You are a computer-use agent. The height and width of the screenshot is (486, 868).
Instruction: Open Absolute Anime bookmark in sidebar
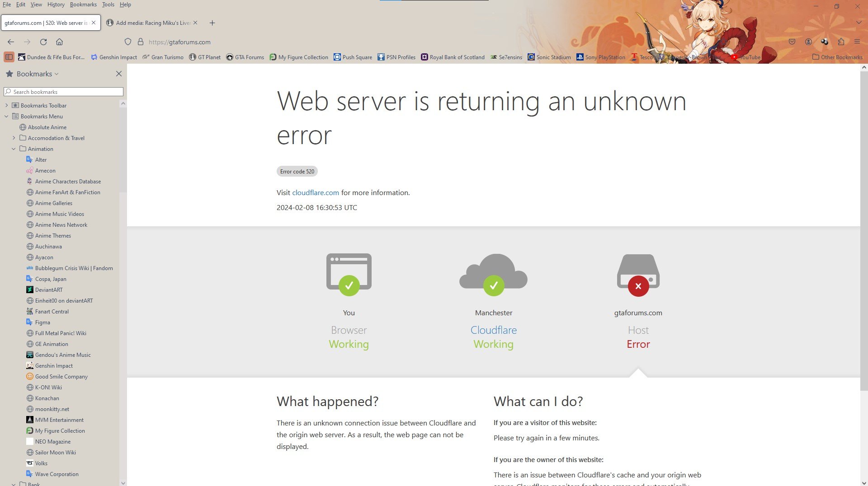[x=47, y=127]
